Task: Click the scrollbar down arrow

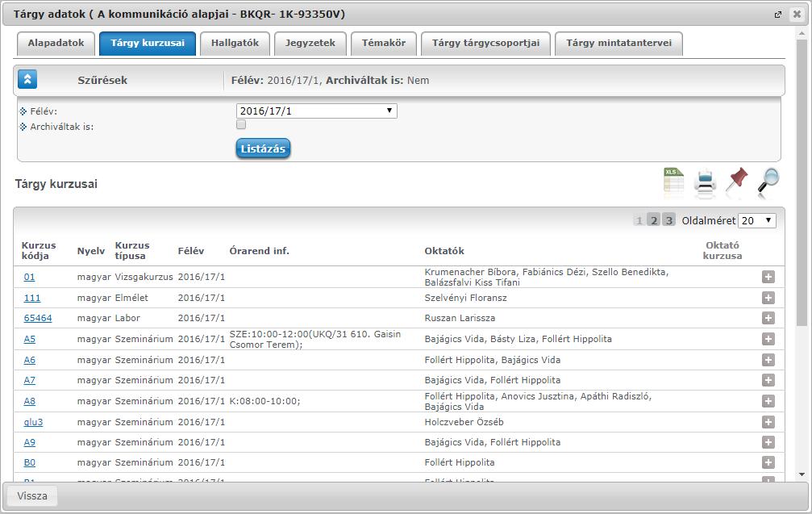Action: pos(802,474)
